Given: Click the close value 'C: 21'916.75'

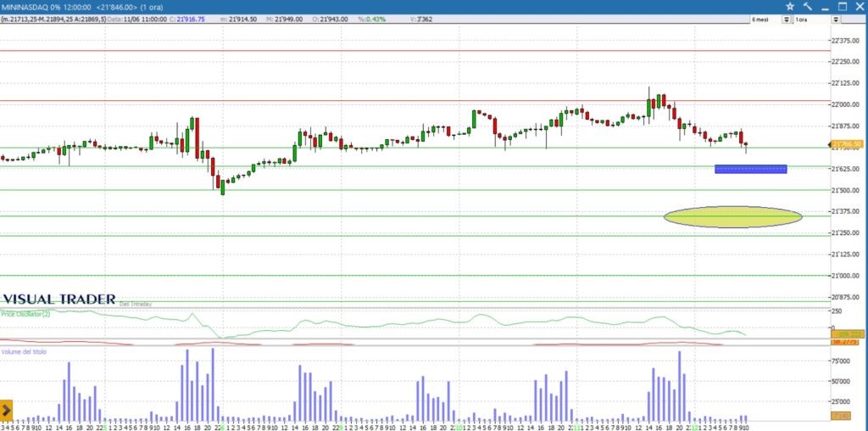Looking at the screenshot, I should point(187,19).
